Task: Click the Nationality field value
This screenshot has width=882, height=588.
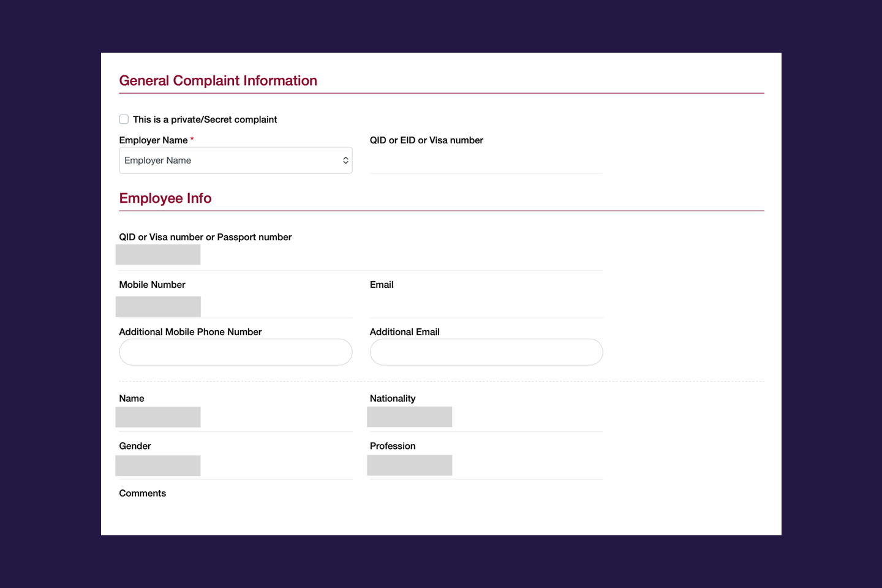Action: point(410,417)
